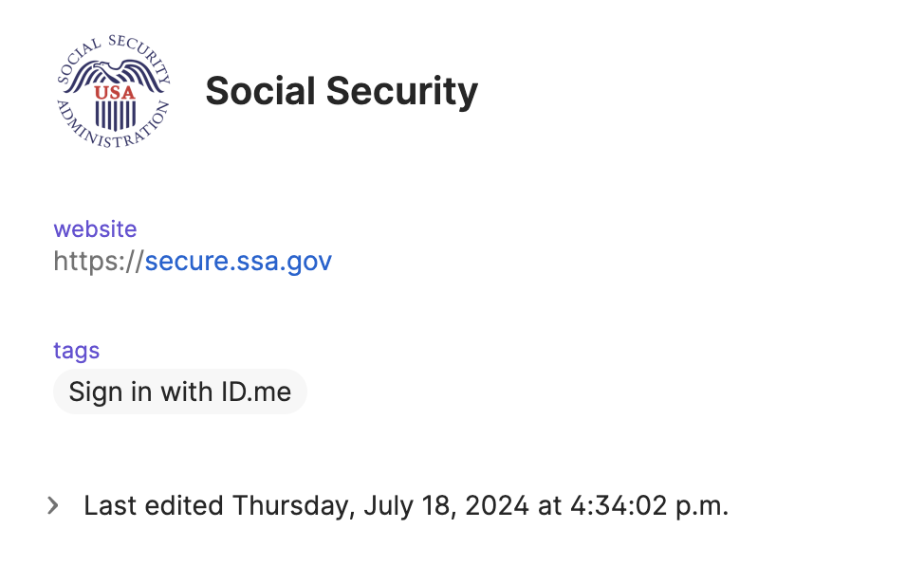Click the purple website field label
The width and height of the screenshot is (924, 565).
(95, 228)
